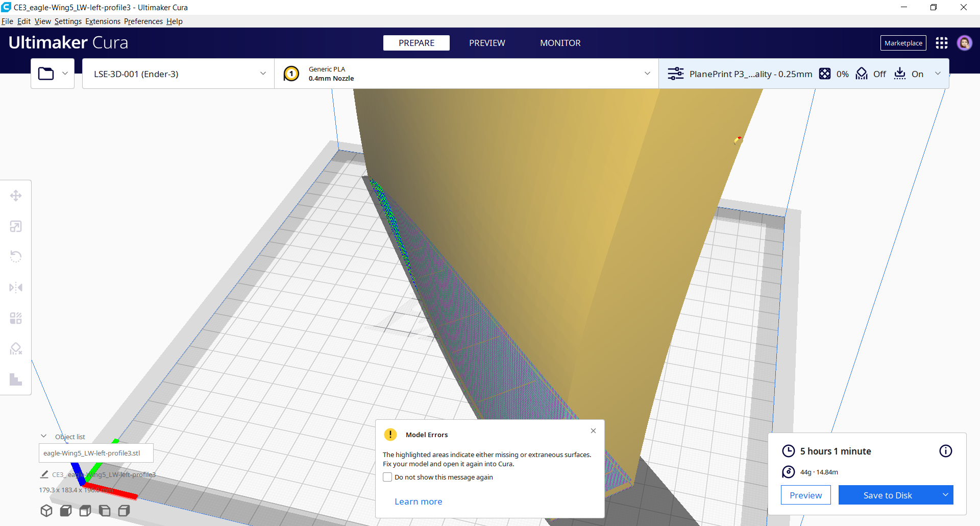980x526 pixels.
Task: Switch to the PREVIEW tab
Action: (x=487, y=43)
